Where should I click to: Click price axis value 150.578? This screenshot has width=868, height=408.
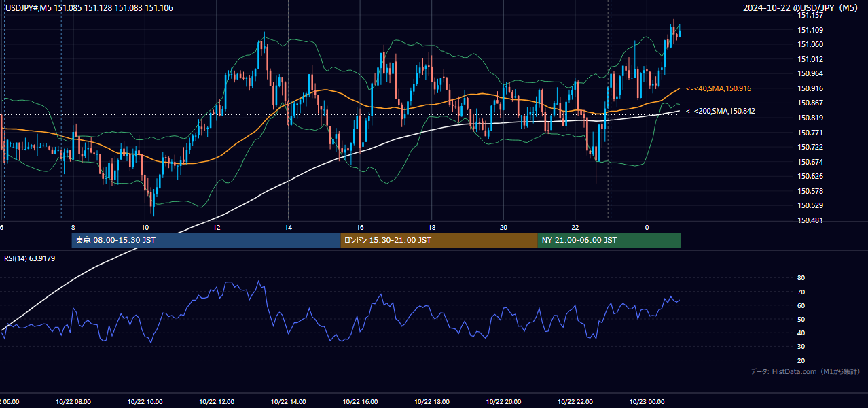(810, 191)
